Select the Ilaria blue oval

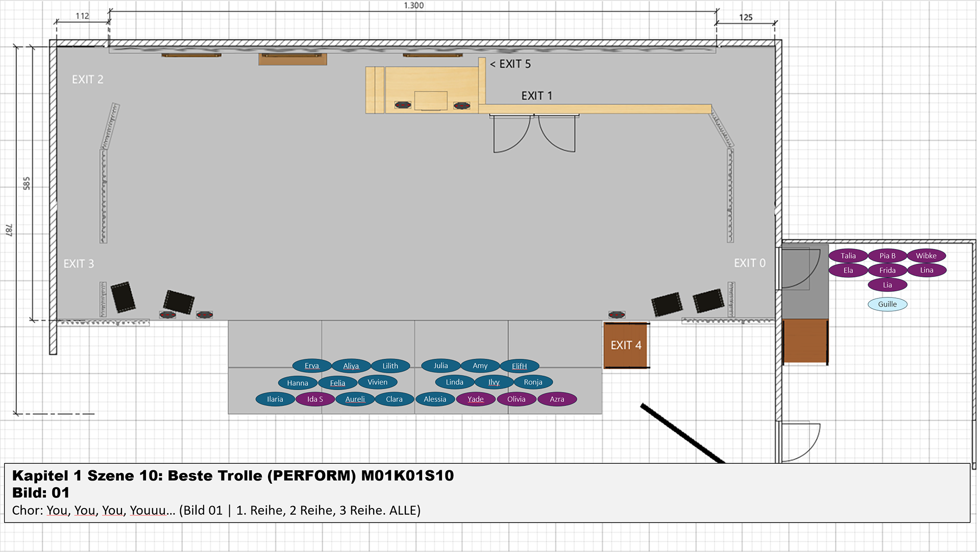(275, 399)
